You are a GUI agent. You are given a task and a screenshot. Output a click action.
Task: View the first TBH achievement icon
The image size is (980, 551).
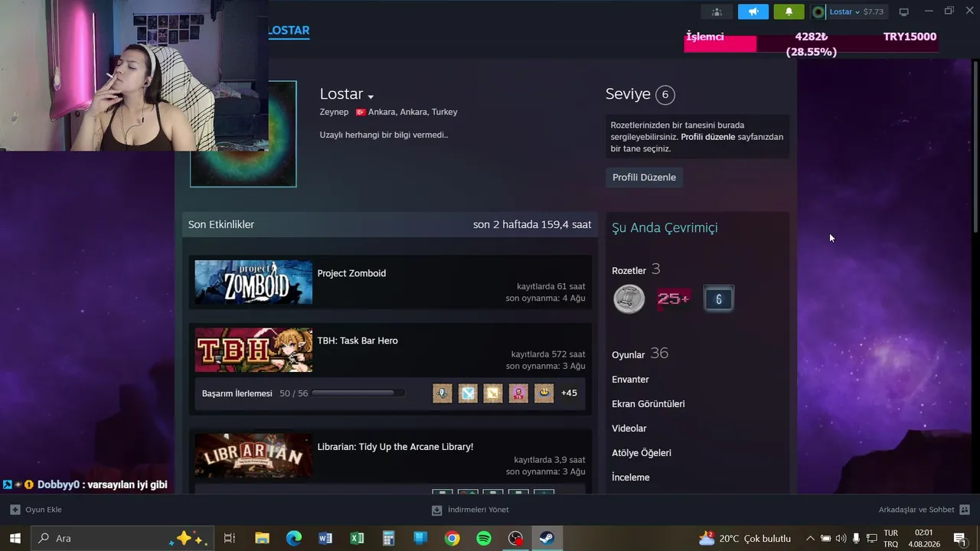[x=443, y=393]
